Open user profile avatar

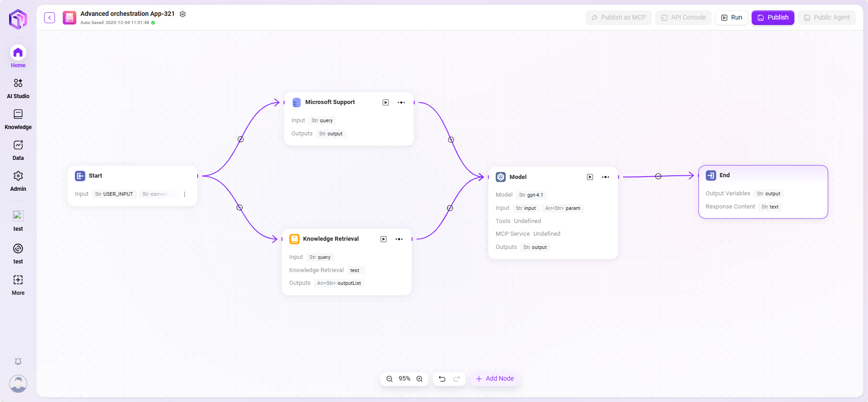18,384
